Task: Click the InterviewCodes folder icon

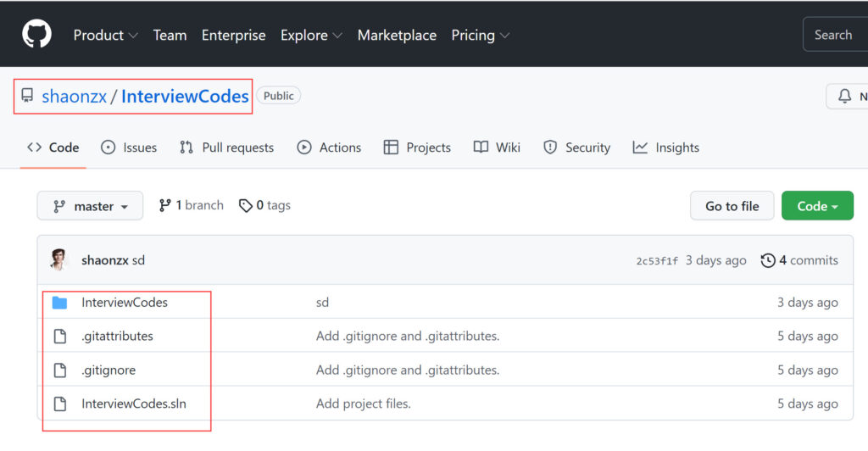Action: coord(59,303)
